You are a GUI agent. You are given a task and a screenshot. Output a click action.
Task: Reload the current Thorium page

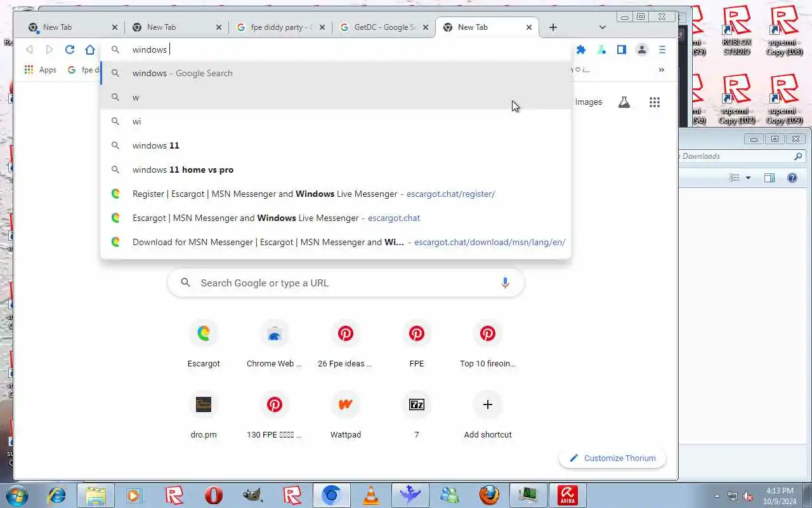(x=70, y=50)
